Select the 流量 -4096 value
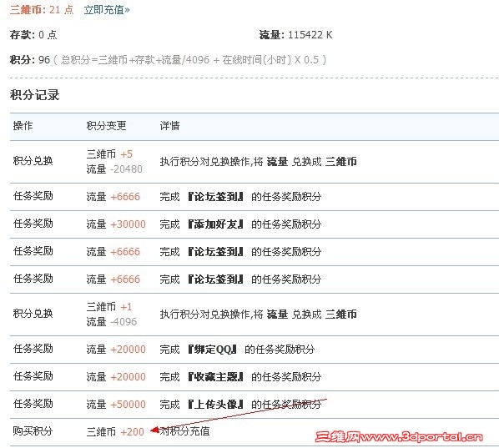The image size is (499, 448). [x=112, y=322]
